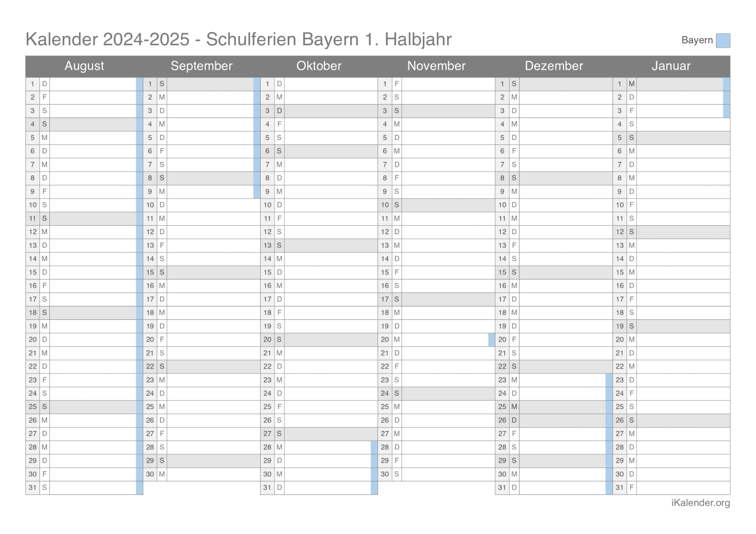Select November 27 row
Viewport: 756px width, 534px height.
(436, 433)
